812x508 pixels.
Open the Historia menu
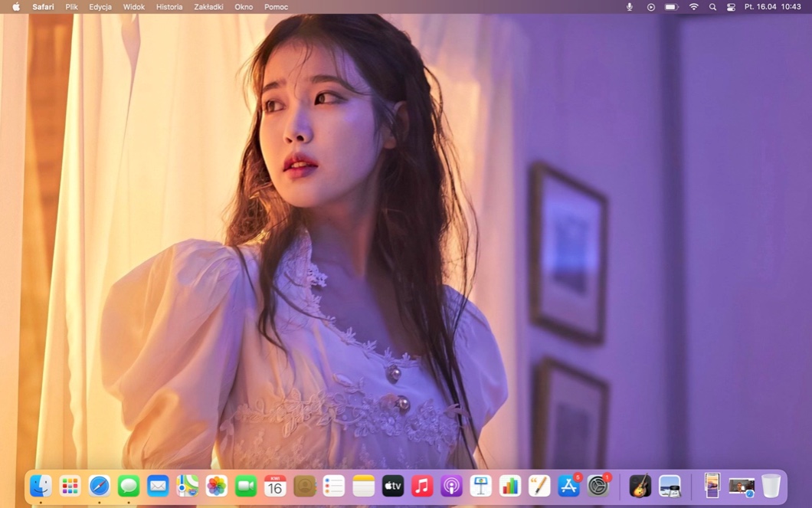pos(169,7)
